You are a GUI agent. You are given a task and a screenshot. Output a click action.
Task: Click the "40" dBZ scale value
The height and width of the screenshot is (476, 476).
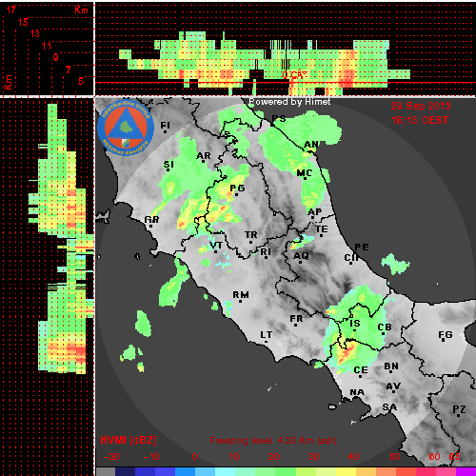(353, 457)
